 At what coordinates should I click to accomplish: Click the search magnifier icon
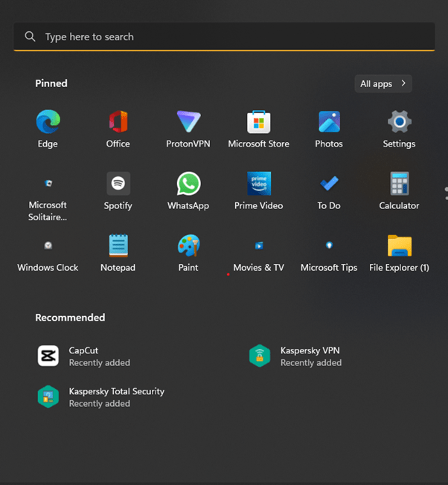pos(30,36)
